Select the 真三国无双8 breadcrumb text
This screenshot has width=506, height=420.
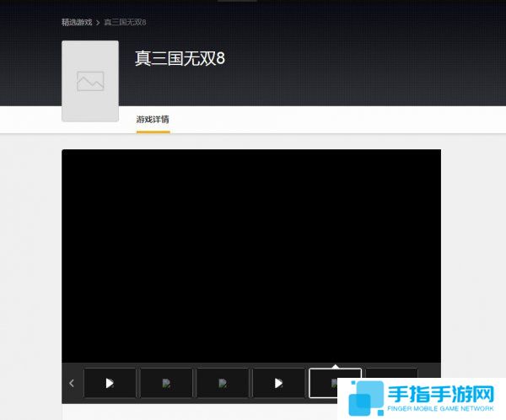click(x=125, y=22)
